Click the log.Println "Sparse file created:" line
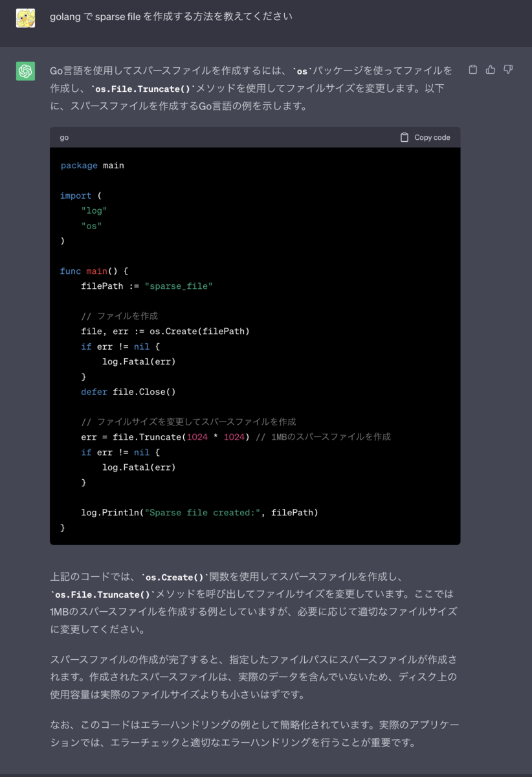Image resolution: width=532 pixels, height=777 pixels. [x=199, y=513]
